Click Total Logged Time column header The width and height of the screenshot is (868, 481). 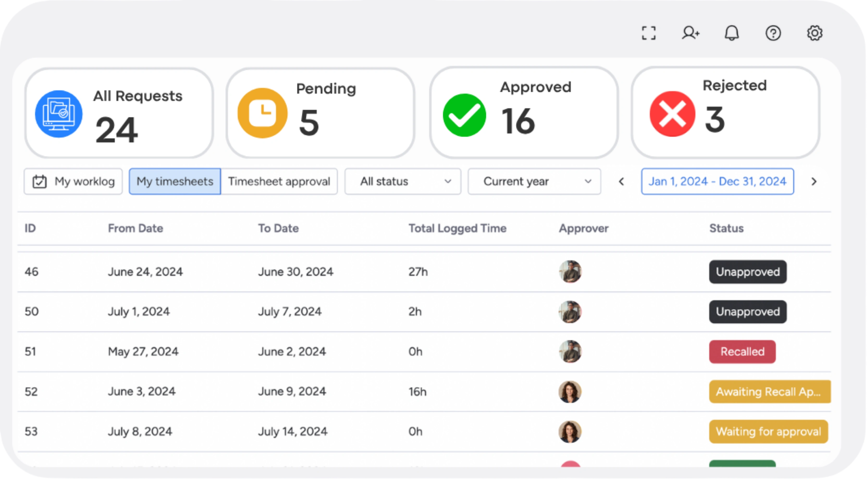tap(457, 228)
